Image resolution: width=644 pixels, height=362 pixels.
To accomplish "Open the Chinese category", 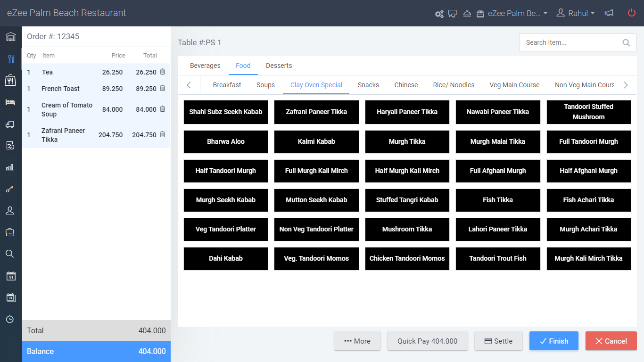I will pos(406,85).
